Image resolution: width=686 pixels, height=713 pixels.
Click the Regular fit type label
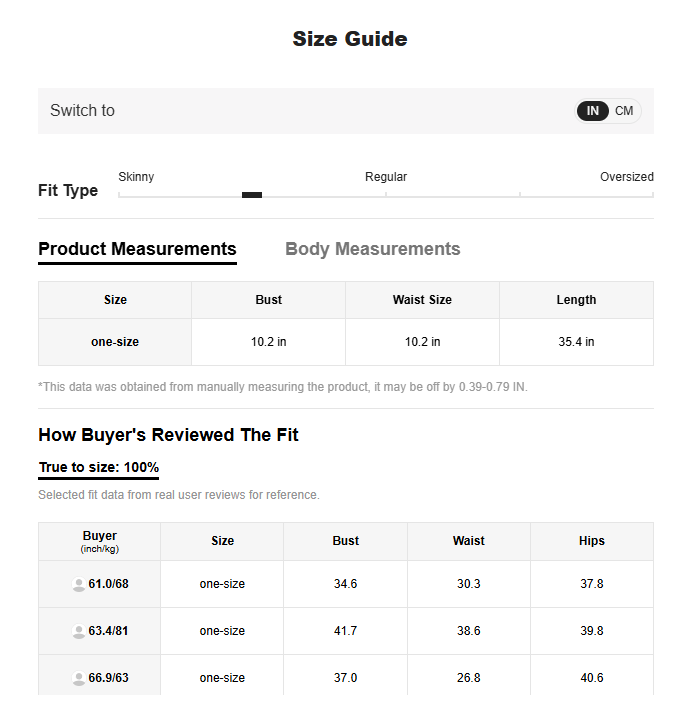386,177
